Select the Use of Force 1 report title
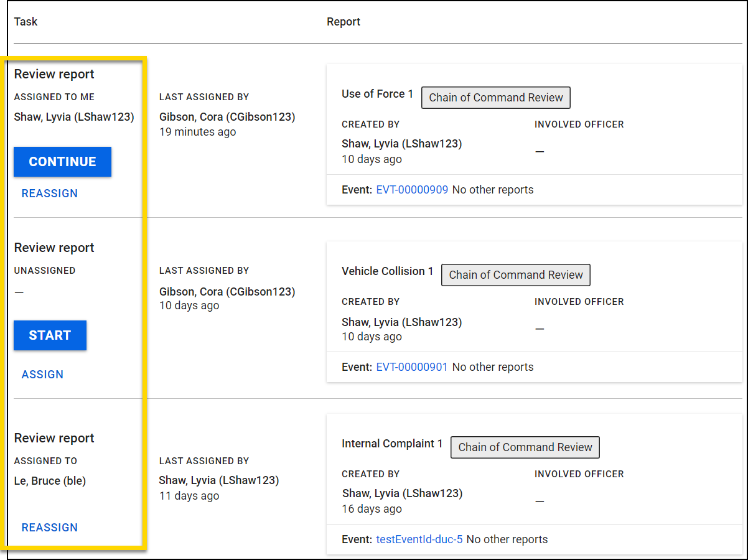 377,94
